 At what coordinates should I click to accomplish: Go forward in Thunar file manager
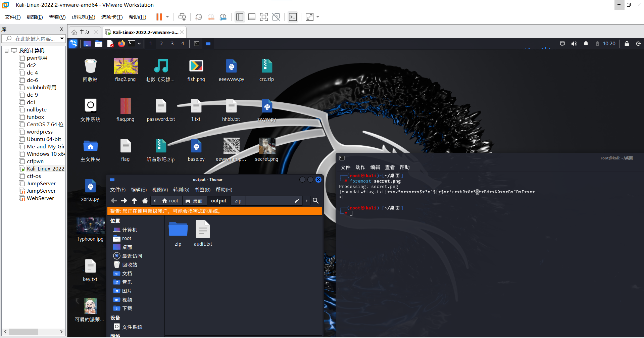click(x=124, y=201)
